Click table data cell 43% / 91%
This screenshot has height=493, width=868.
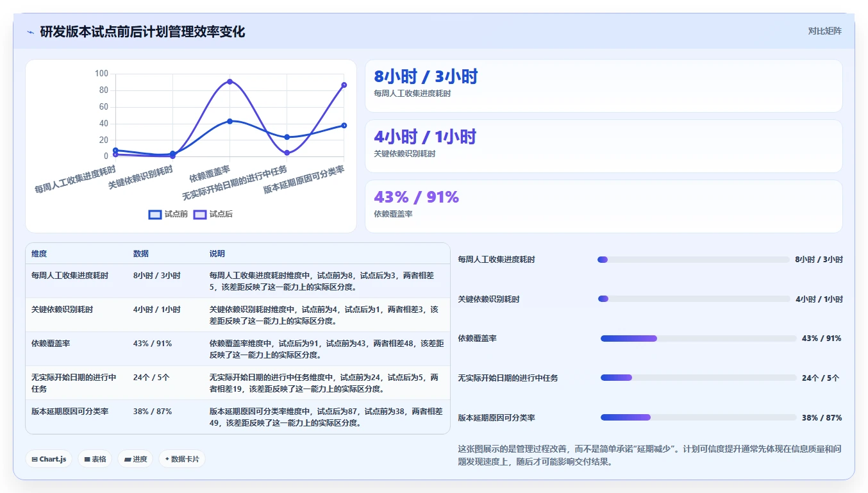[x=153, y=343]
